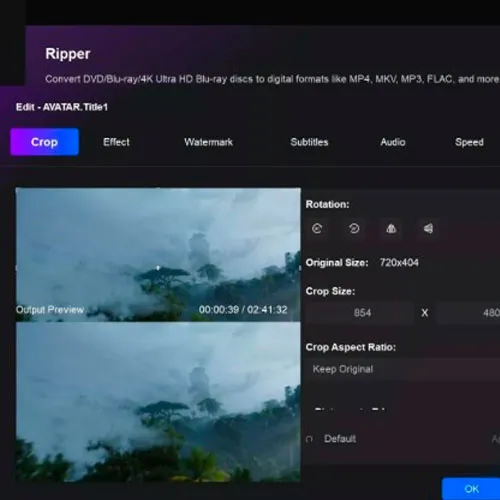Click the Crop Aspect Ratio label
The height and width of the screenshot is (500, 500).
(x=351, y=347)
